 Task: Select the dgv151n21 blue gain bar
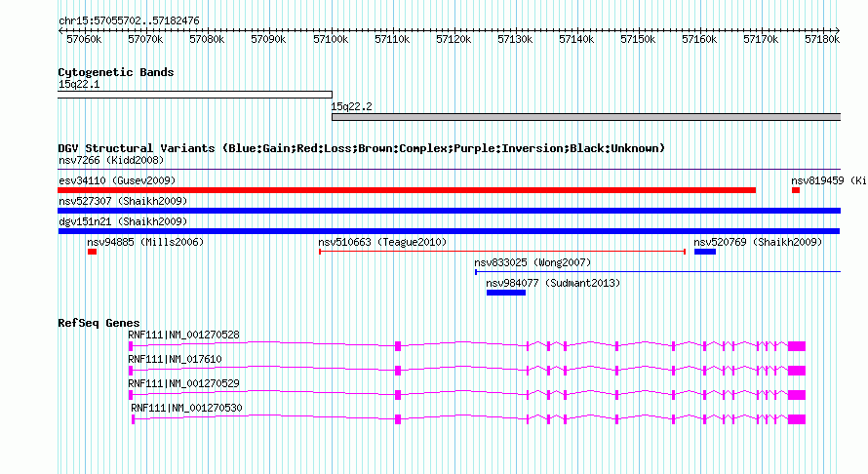click(x=449, y=231)
